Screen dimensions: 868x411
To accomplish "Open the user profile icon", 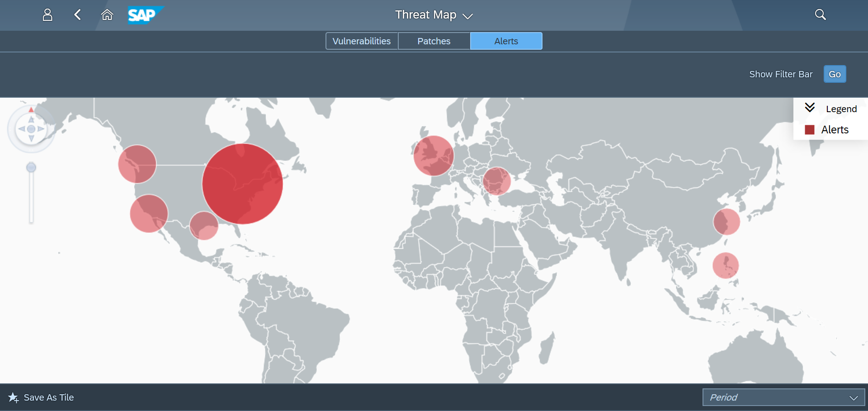I will coord(47,15).
